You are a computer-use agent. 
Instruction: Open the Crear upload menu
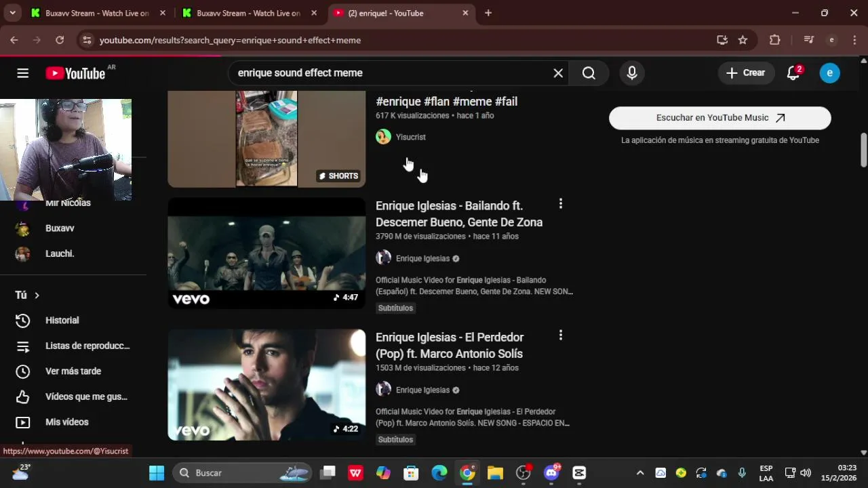coord(746,73)
